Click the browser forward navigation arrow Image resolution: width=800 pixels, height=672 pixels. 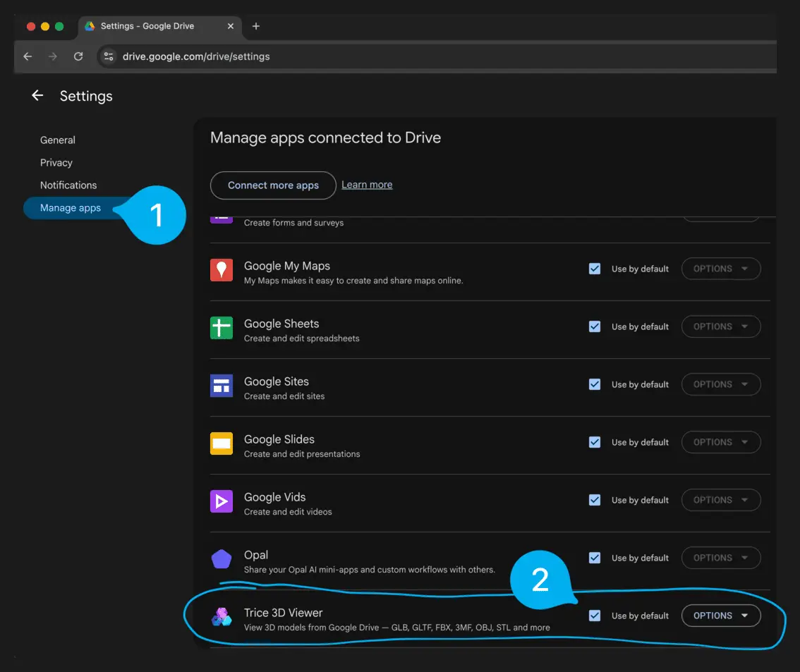(52, 56)
